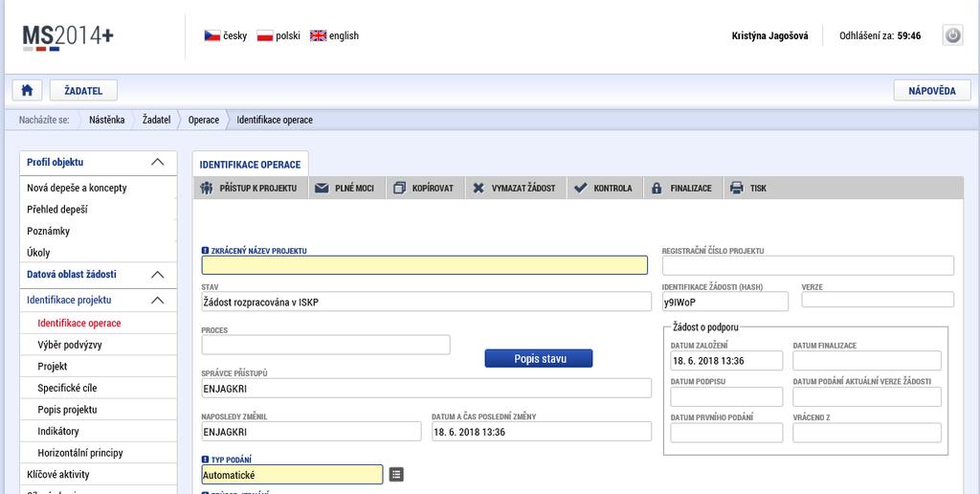Collapse the Datová oblast žádosti section
The image size is (980, 494).
tap(158, 275)
